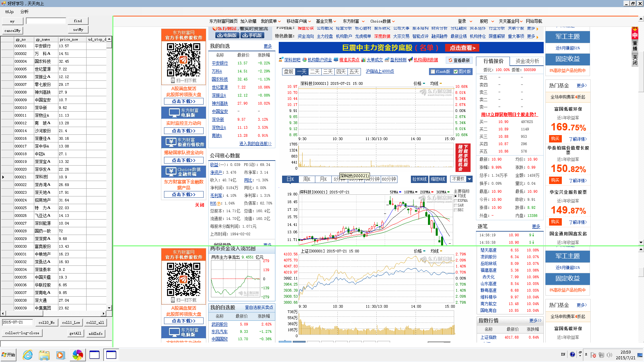Image resolution: width=644 pixels, height=362 pixels.
Task: Click the 深科技吧 forum person icon
Action: [x=281, y=60]
